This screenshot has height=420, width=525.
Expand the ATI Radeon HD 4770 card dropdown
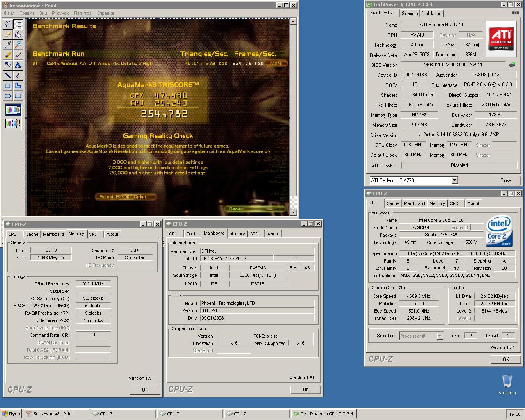[x=454, y=180]
